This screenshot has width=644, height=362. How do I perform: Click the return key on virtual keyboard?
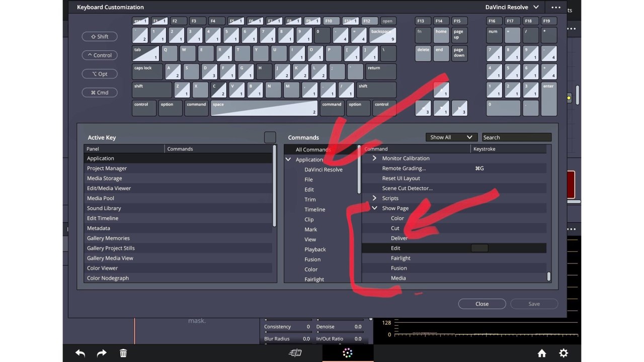click(x=381, y=71)
